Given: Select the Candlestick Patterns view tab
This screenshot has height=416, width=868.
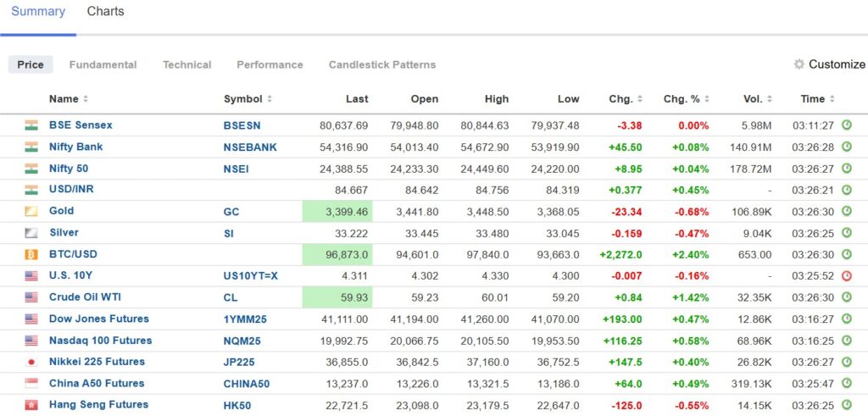Looking at the screenshot, I should [x=382, y=64].
